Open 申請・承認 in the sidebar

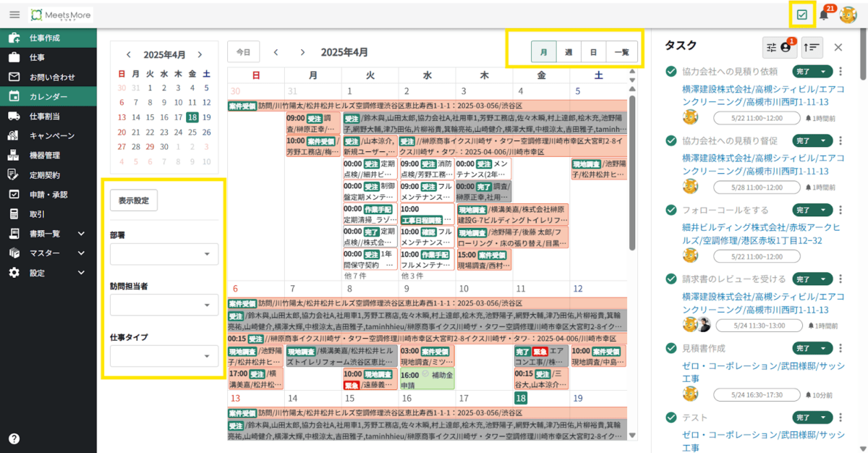click(48, 195)
